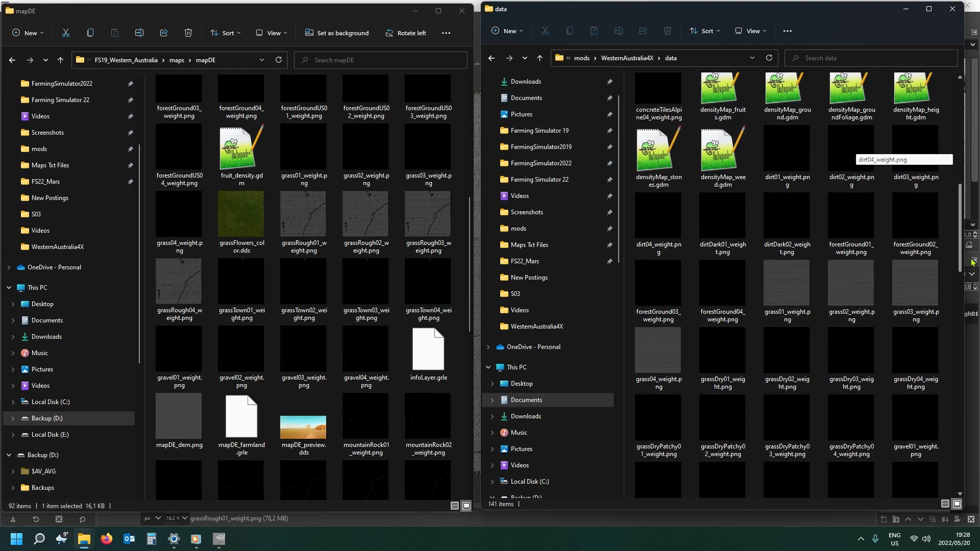The height and width of the screenshot is (551, 980).
Task: Unpin FarmingSimulator2022 in mapDE sidebar
Action: click(130, 84)
